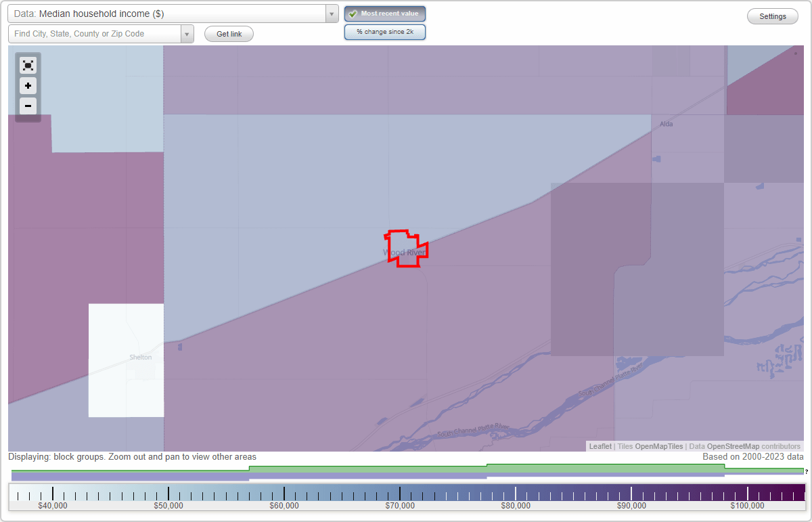This screenshot has height=522, width=812.
Task: Expand the location search suggestions dropdown
Action: 187,33
